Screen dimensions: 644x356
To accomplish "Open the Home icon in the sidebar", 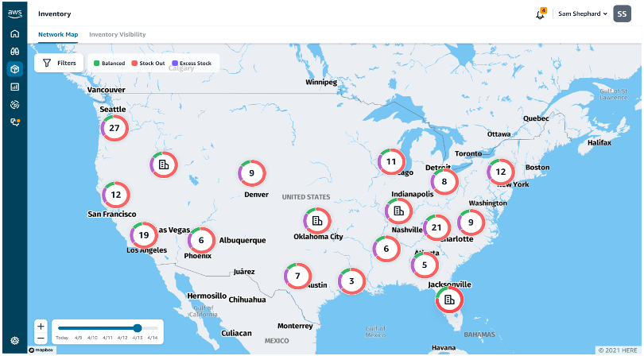I will (x=15, y=33).
